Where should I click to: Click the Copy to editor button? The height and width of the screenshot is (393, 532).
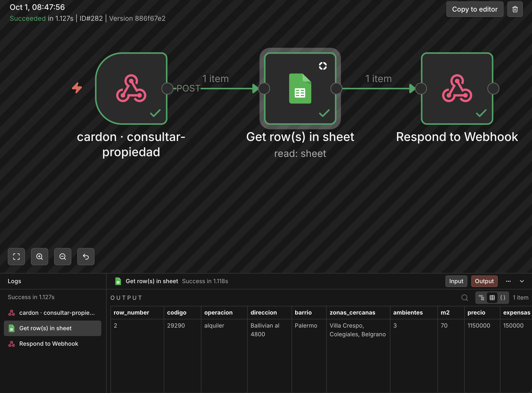(x=475, y=9)
